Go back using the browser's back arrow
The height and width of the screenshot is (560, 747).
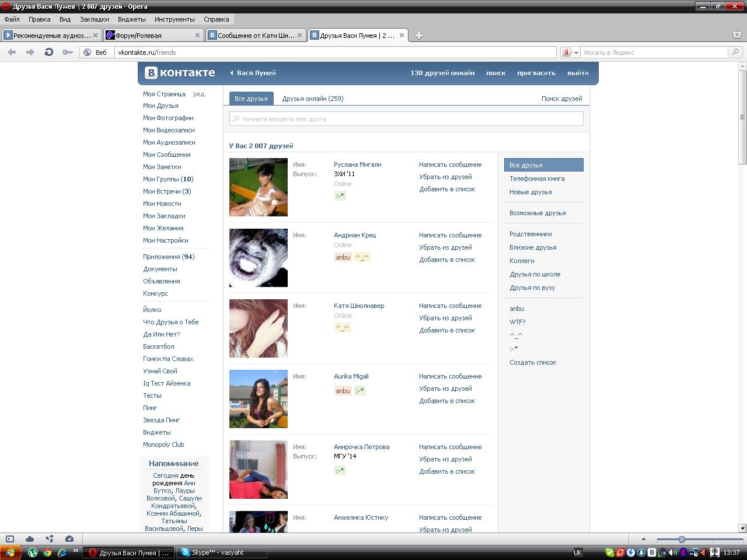12,52
